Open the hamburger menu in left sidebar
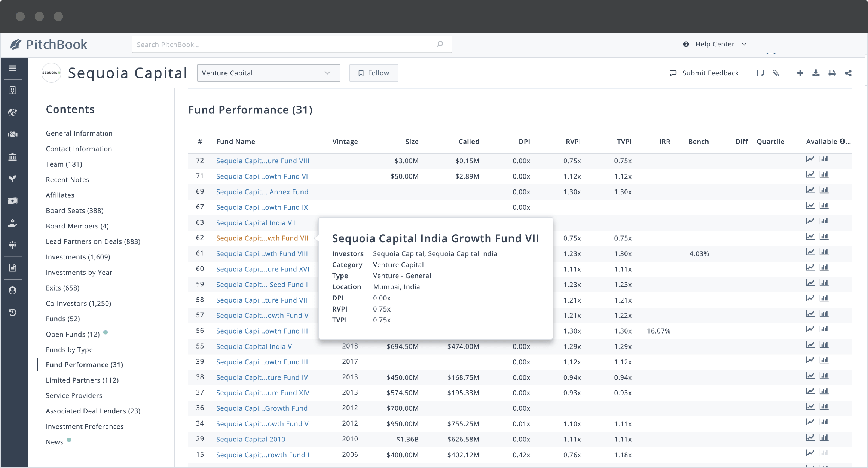The image size is (868, 468). pos(13,68)
